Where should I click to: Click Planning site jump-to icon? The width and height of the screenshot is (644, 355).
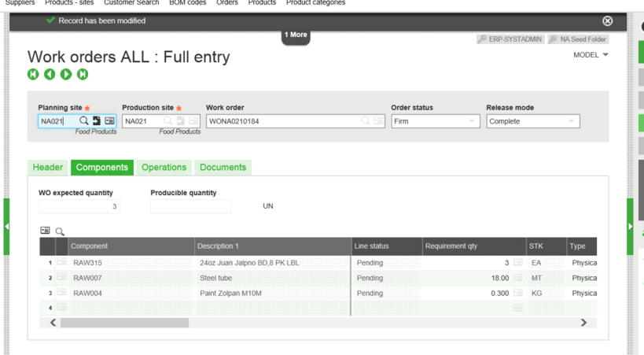click(97, 121)
